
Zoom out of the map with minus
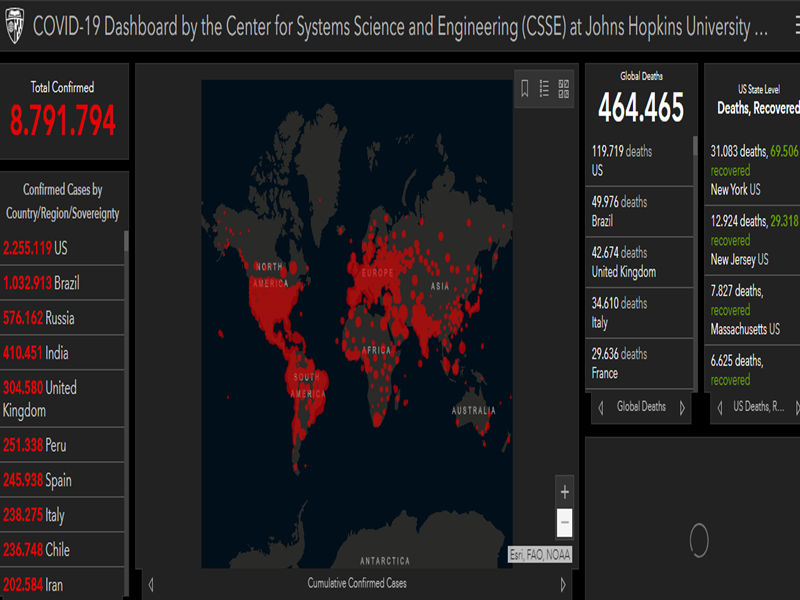click(x=565, y=522)
